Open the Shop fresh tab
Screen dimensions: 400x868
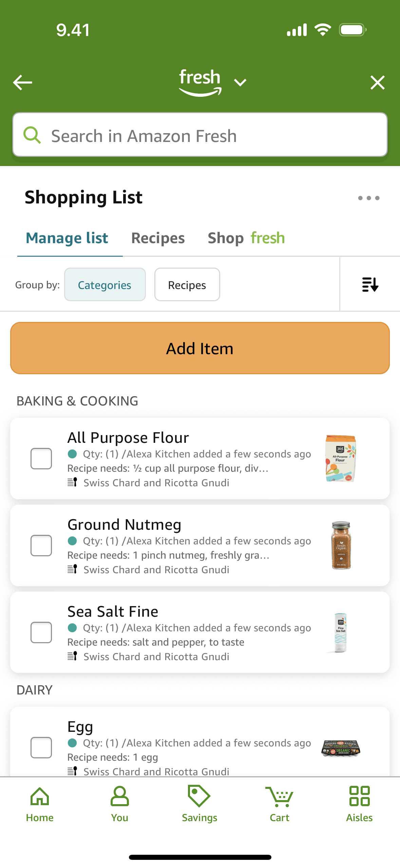[246, 238]
